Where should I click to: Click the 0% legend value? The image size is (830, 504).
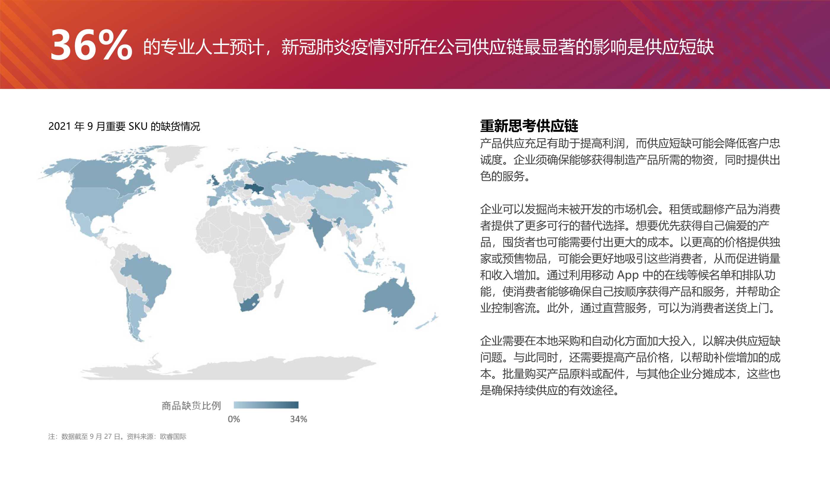[234, 419]
